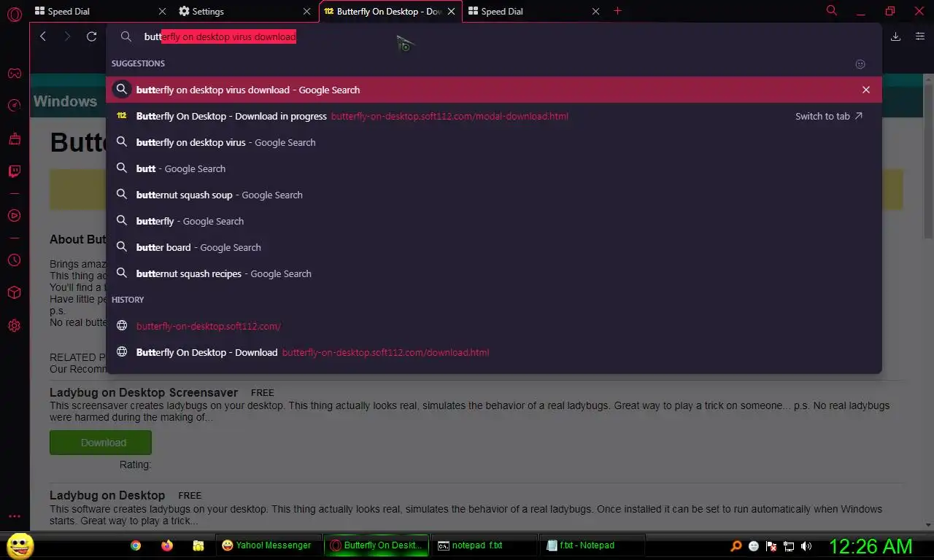The image size is (934, 560).
Task: Select 'butterfly on desktop virus download' suggestion
Action: tap(494, 90)
